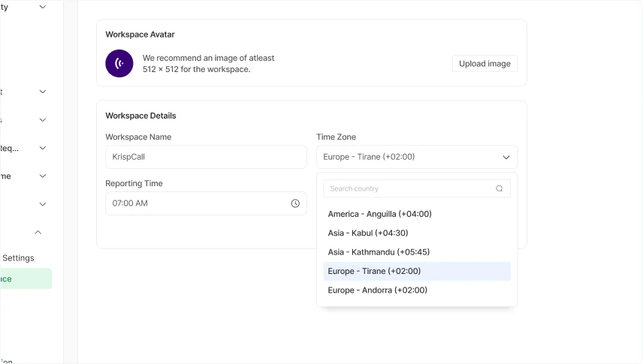
Task: Expand the sidebar section ending in "me"
Action: click(x=42, y=176)
